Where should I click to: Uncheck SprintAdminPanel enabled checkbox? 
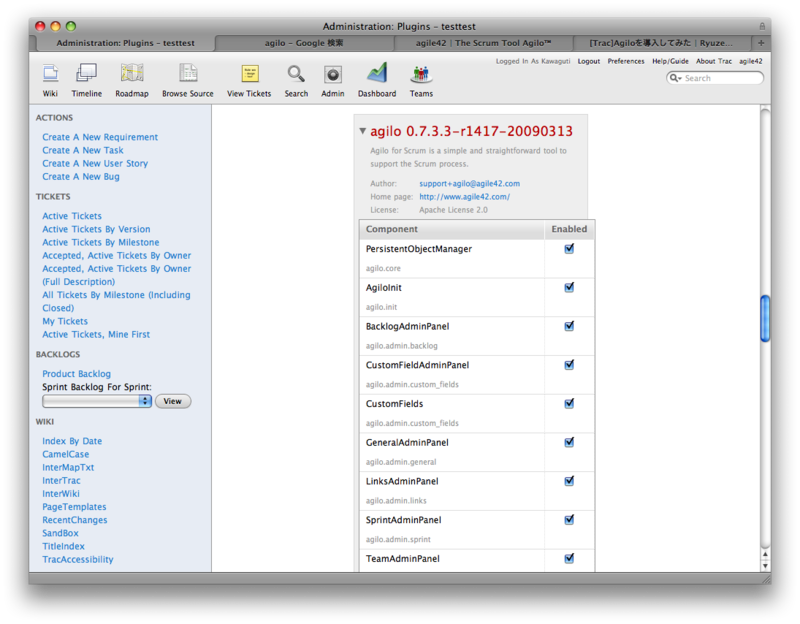(569, 520)
